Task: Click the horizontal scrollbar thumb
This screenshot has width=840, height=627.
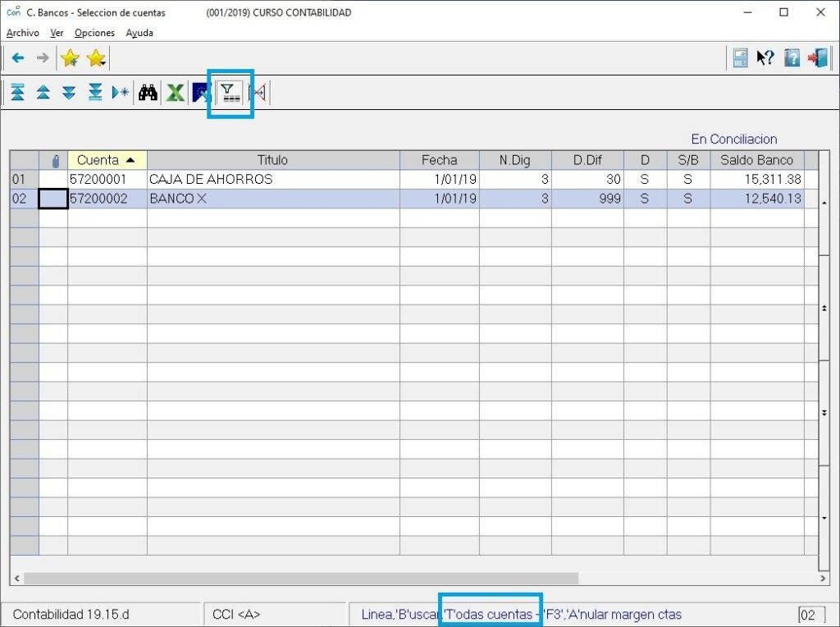Action: (301, 579)
